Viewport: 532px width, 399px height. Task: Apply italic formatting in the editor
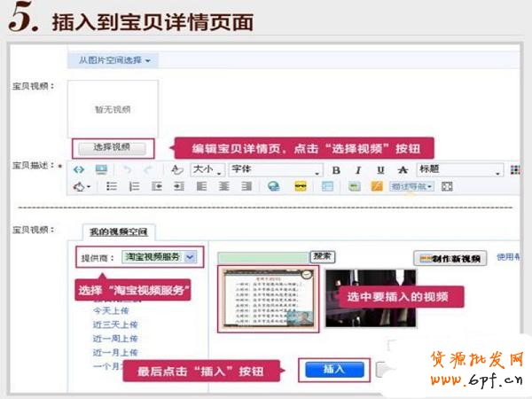357,169
